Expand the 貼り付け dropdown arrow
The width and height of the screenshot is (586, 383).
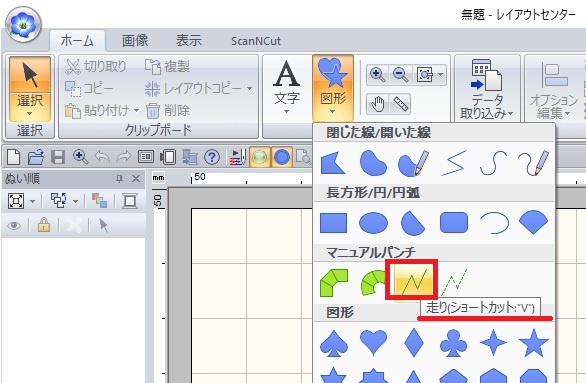coord(136,111)
